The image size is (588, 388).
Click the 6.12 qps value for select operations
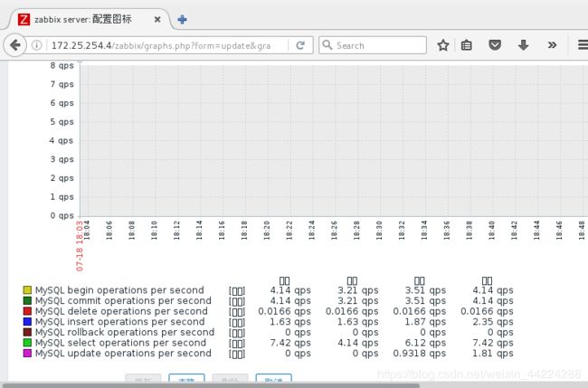coord(425,343)
